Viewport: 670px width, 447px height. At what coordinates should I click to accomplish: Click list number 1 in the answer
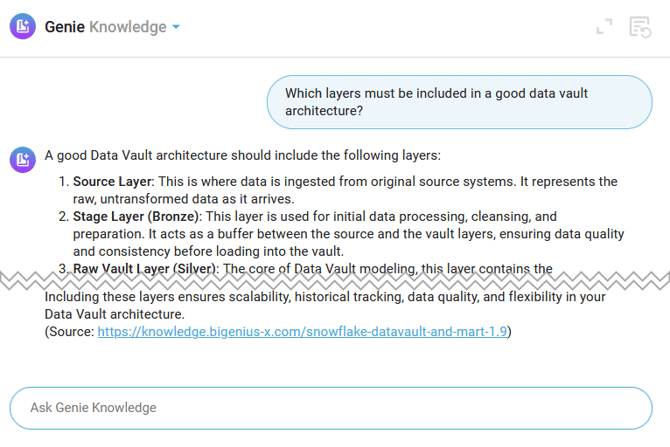(63, 181)
